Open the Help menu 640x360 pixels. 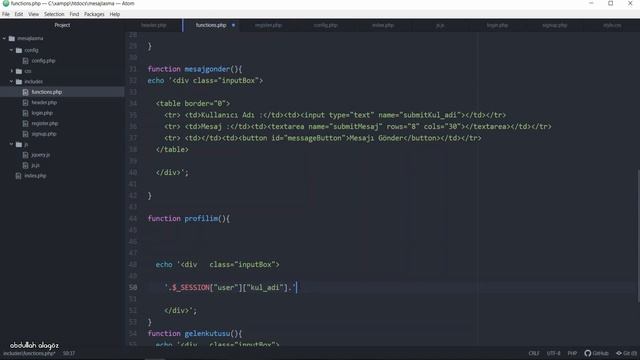tap(115, 14)
